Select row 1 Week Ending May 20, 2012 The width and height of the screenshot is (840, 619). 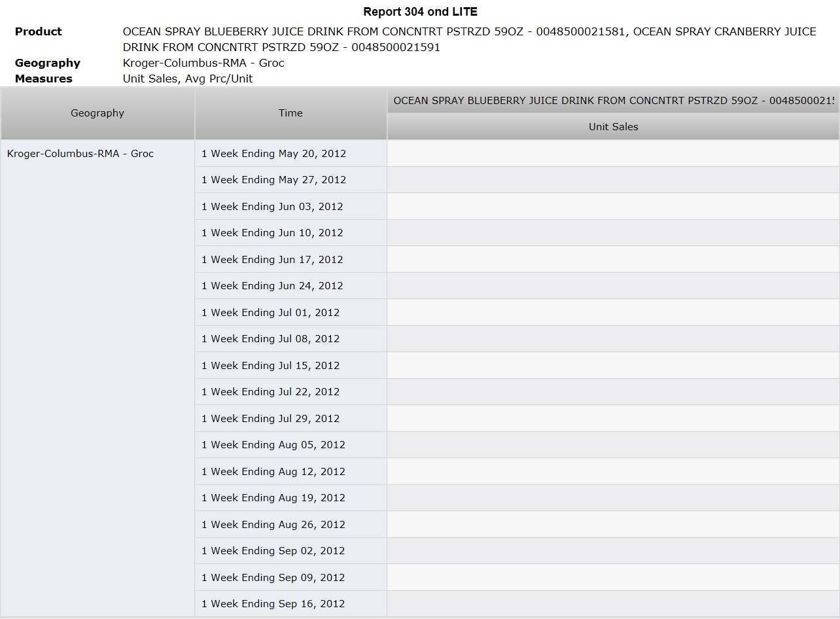tap(290, 154)
